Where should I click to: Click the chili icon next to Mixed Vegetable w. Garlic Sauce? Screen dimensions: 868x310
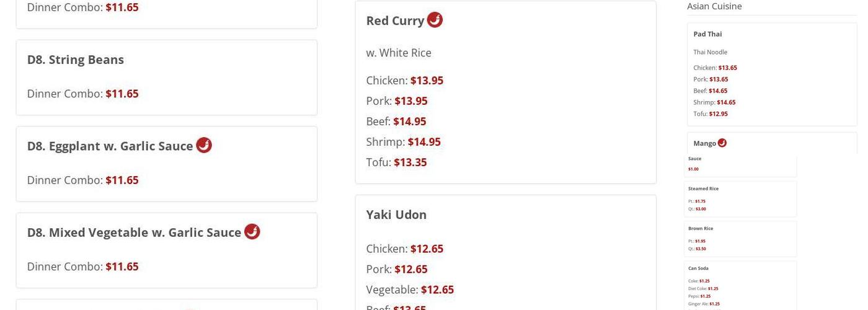[x=252, y=231]
